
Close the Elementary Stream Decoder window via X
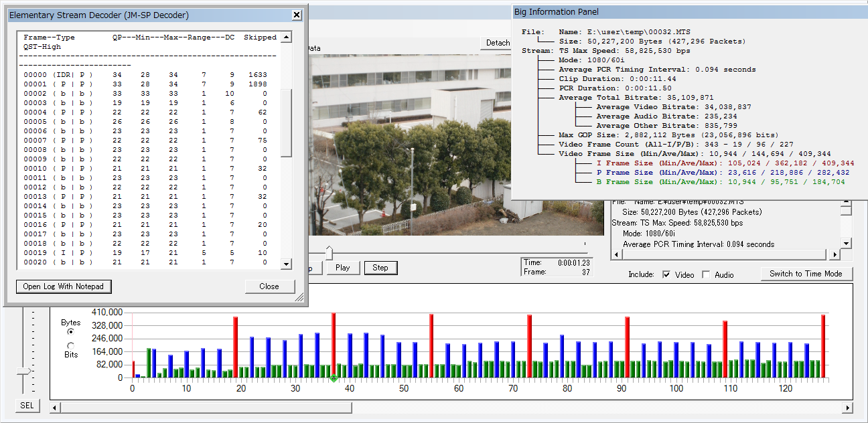point(297,15)
